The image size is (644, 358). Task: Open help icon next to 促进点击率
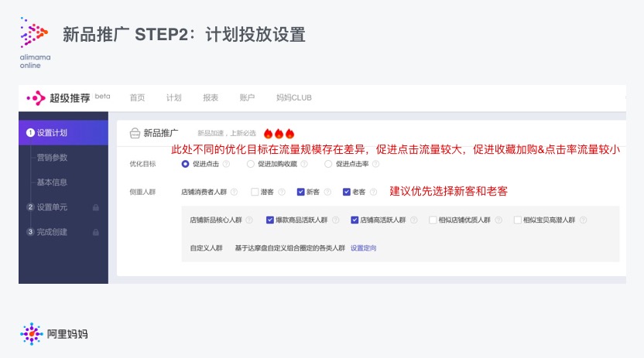coord(375,164)
